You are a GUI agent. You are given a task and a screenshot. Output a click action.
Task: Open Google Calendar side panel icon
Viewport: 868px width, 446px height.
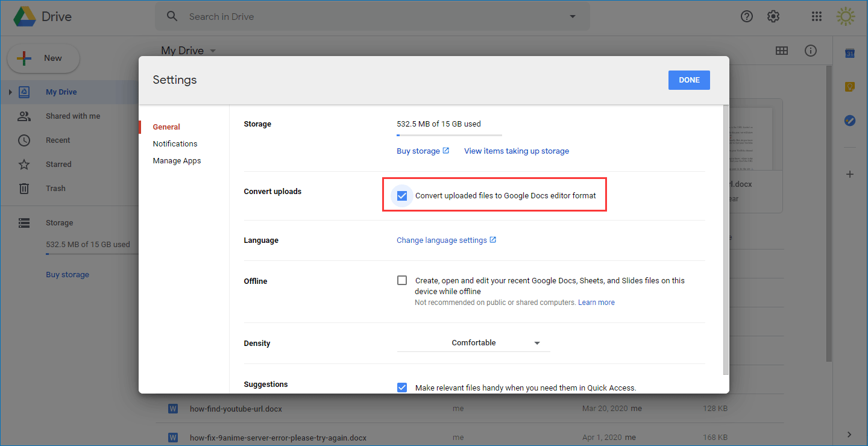pyautogui.click(x=850, y=54)
